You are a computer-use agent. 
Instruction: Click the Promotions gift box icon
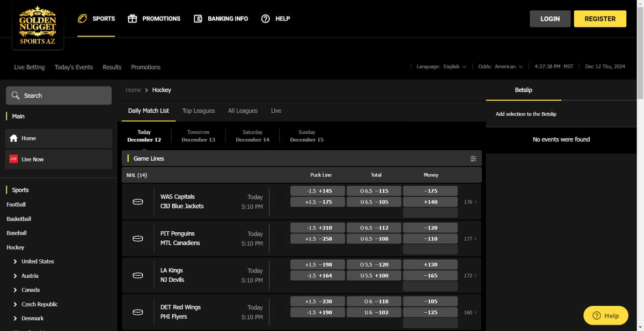coord(133,18)
